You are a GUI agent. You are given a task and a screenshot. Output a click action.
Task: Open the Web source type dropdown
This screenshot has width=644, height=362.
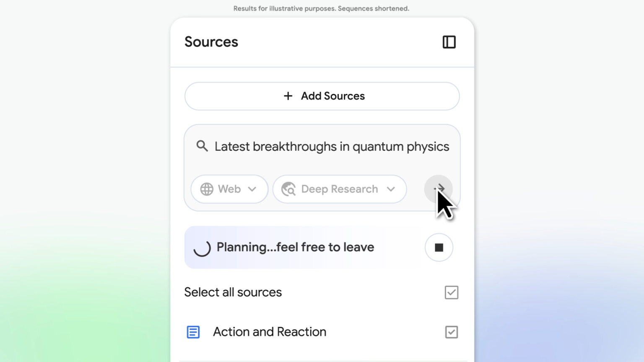pos(229,189)
